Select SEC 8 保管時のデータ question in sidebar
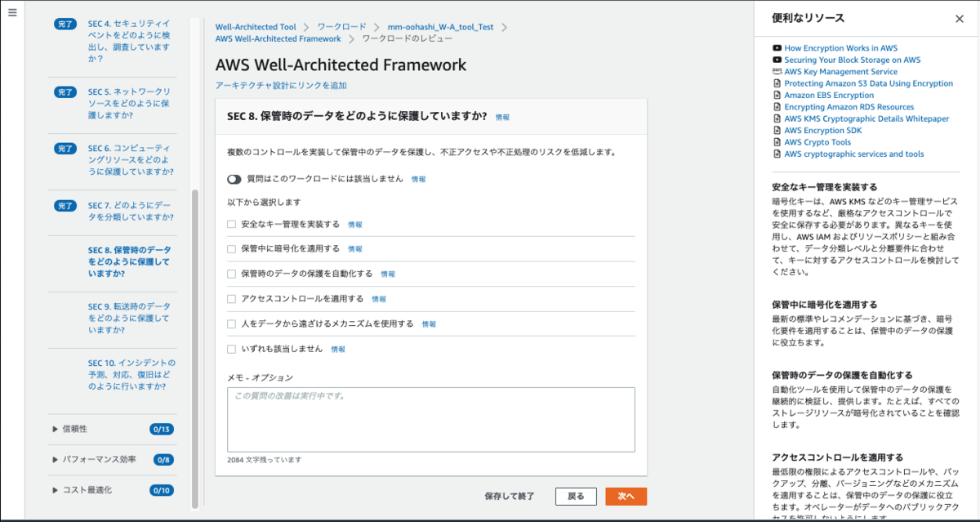 click(131, 262)
